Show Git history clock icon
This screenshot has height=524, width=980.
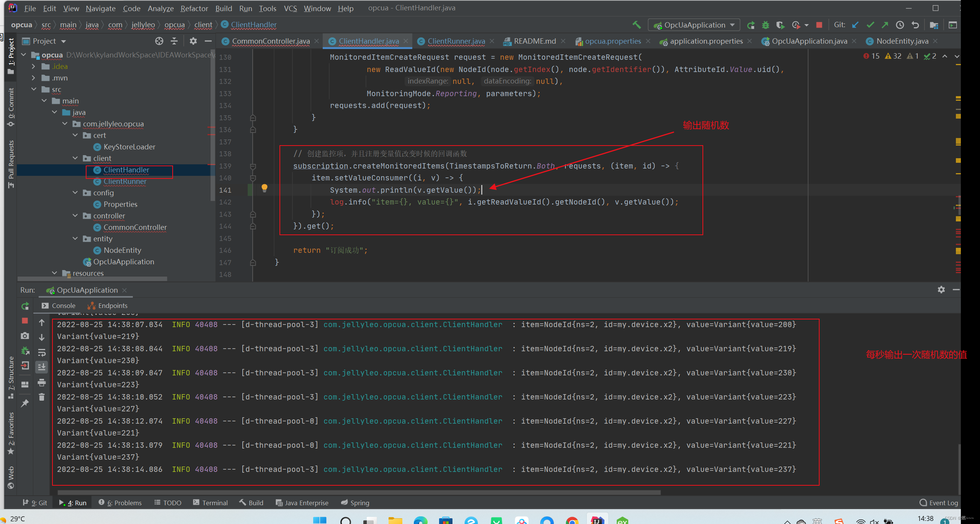point(900,25)
